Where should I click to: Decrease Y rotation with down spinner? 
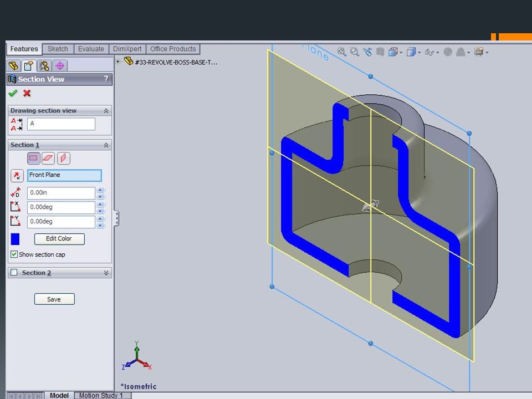(x=100, y=224)
